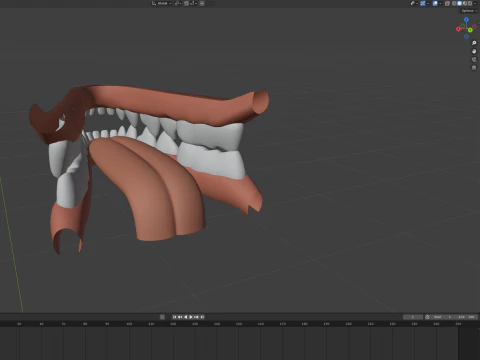Viewport: 480px width, 360px height.
Task: Toggle X-ray mode
Action: click(447, 3)
